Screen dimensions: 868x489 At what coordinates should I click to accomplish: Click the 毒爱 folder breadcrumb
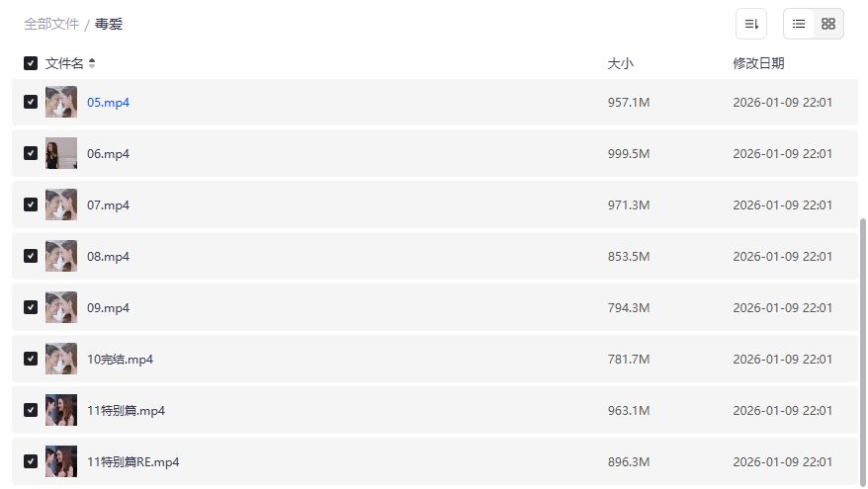109,24
